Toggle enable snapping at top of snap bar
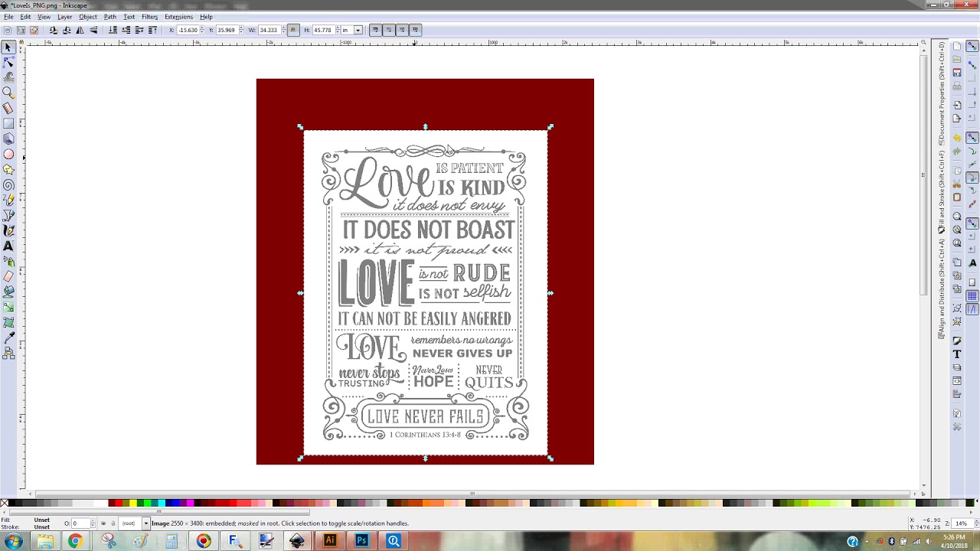Screen dimensions: 980x551 click(972, 45)
